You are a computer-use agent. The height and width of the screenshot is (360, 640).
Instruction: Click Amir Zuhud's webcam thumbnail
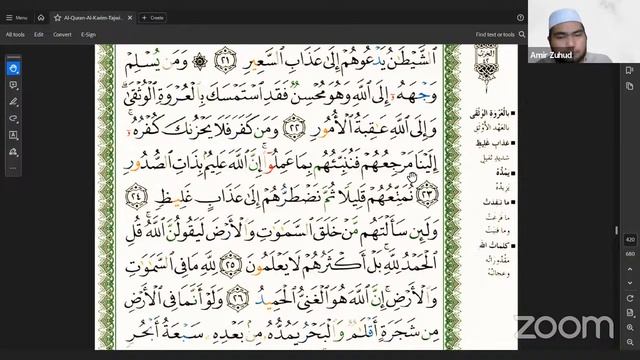tap(584, 31)
